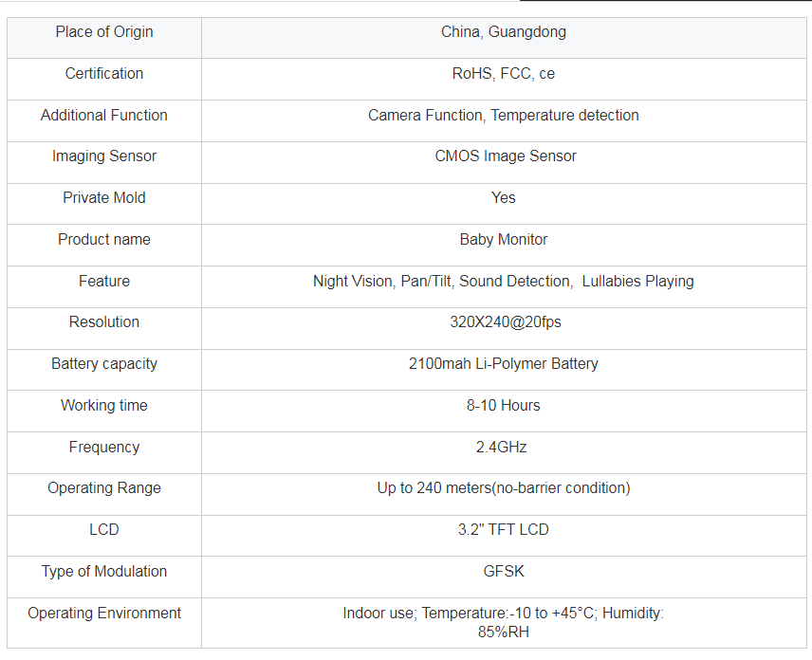Select the 'Imaging Sensor' label
Viewport: 812px width, 660px height.
tap(104, 156)
